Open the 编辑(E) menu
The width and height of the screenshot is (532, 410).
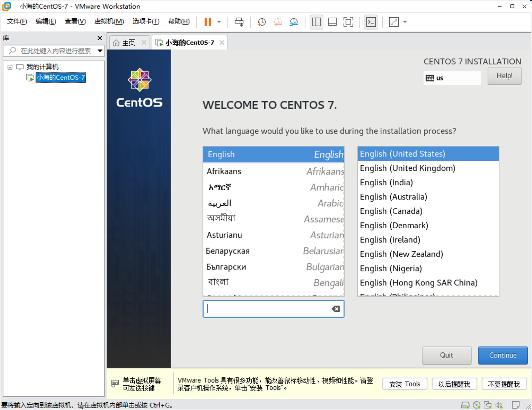[x=46, y=21]
